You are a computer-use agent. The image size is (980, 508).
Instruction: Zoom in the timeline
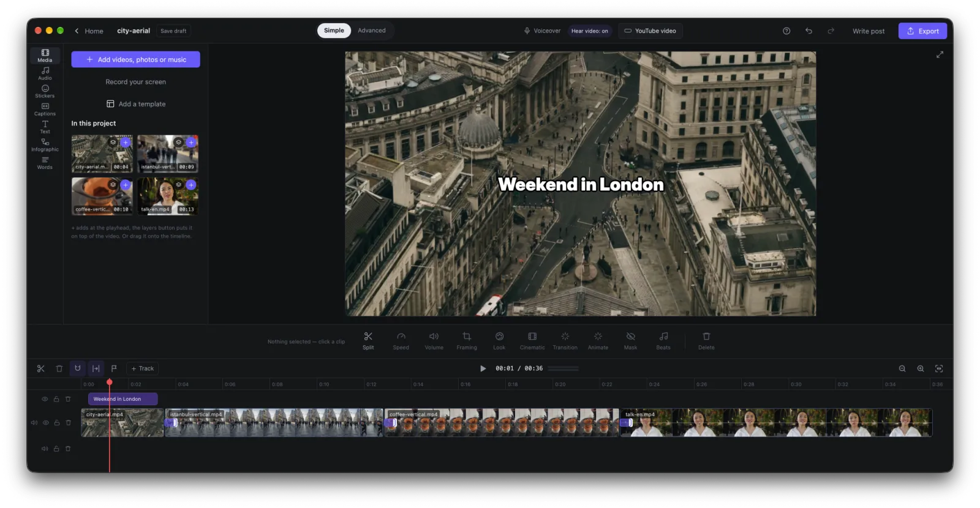[x=921, y=368]
